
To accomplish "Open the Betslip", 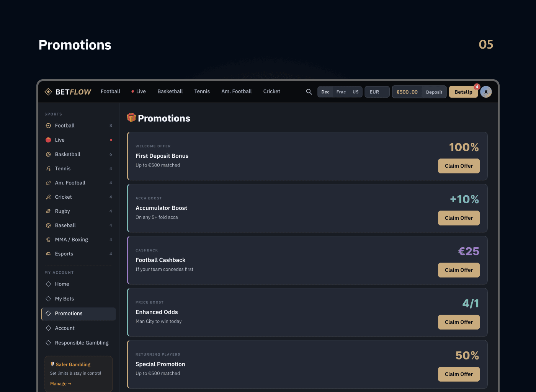I will click(463, 92).
